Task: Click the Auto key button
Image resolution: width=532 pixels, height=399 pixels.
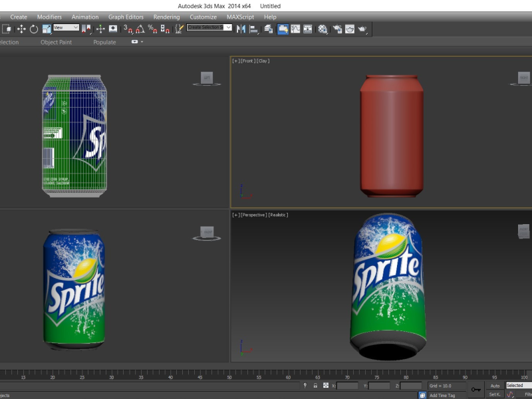Action: 495,386
